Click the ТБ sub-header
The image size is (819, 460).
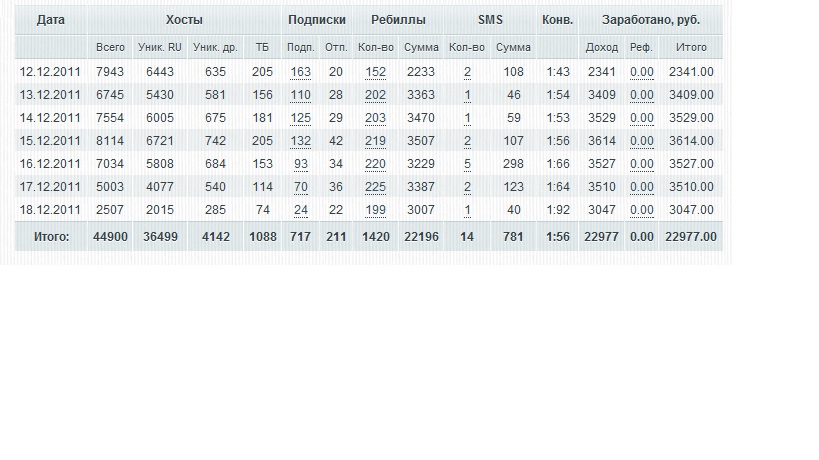point(262,47)
